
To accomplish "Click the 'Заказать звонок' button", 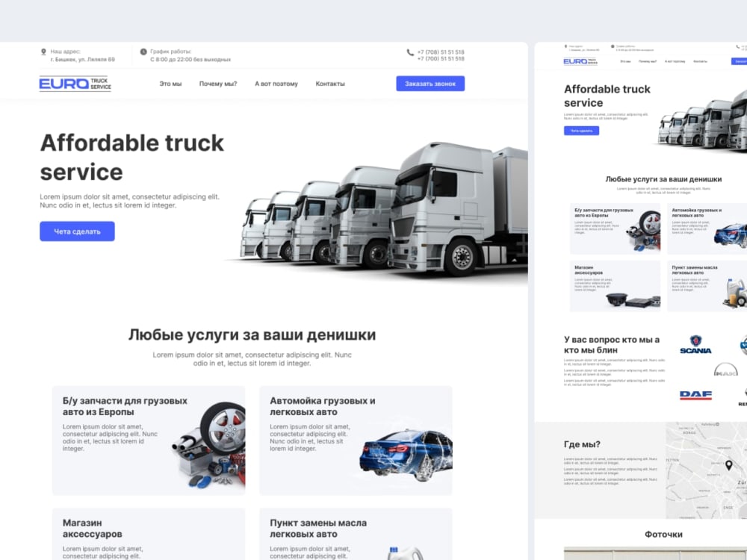I will (x=430, y=84).
